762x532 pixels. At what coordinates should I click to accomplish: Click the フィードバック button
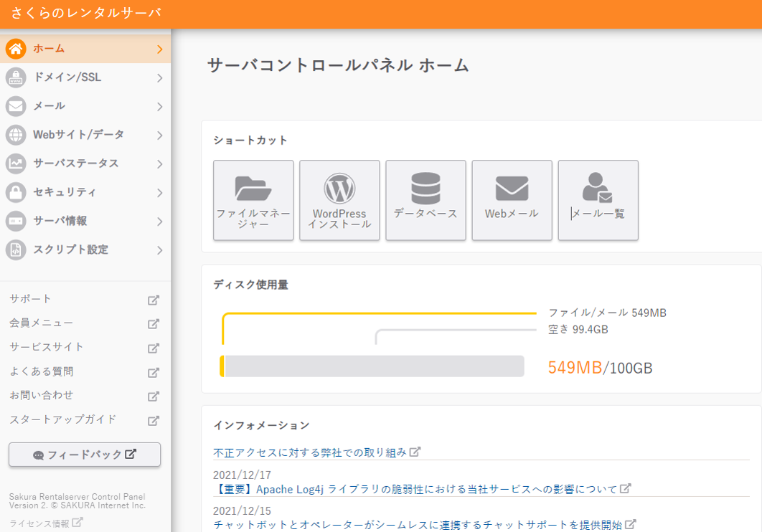click(x=85, y=455)
